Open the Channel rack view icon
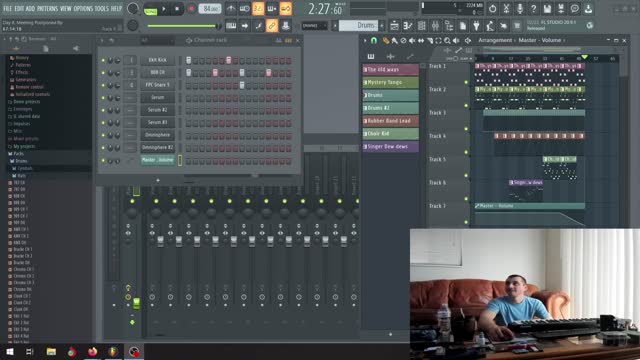The image size is (640, 360). (x=422, y=26)
